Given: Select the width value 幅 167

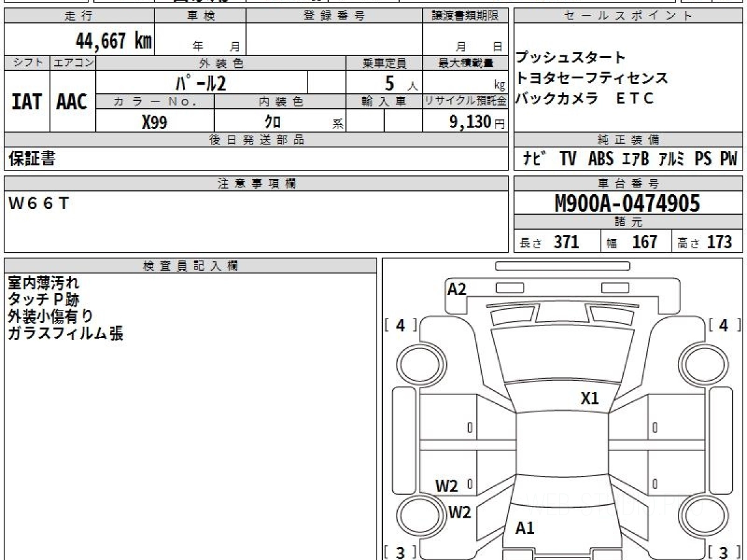Looking at the screenshot, I should (x=632, y=242).
